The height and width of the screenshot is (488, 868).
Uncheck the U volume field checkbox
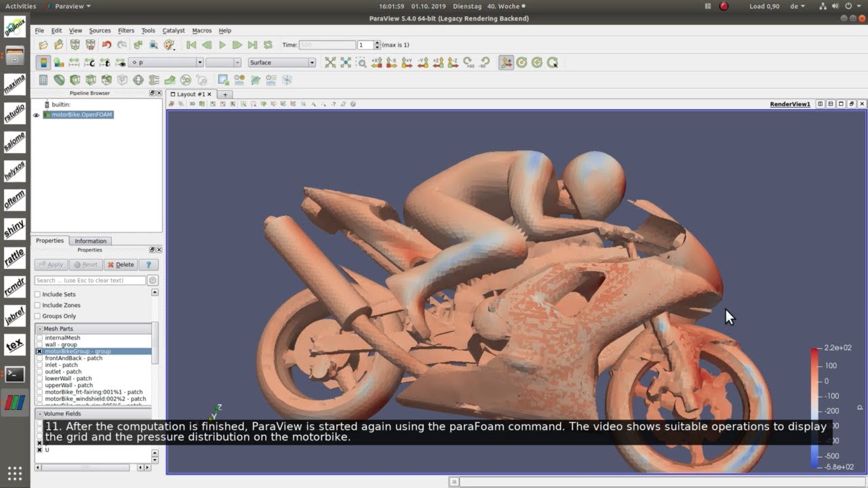(39, 450)
